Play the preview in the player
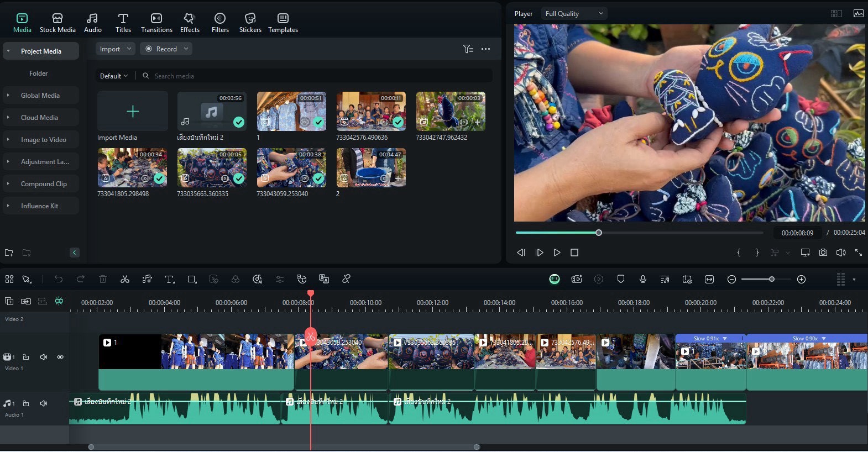Image resolution: width=868 pixels, height=452 pixels. tap(557, 253)
